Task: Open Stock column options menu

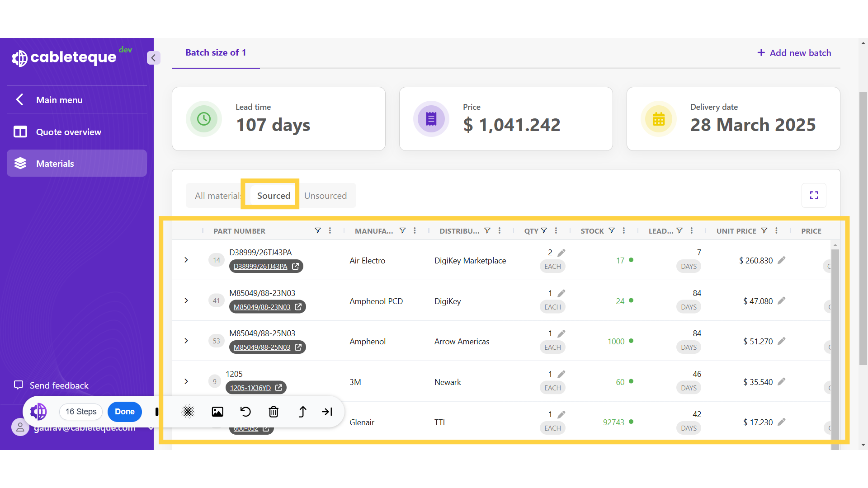Action: (624, 231)
